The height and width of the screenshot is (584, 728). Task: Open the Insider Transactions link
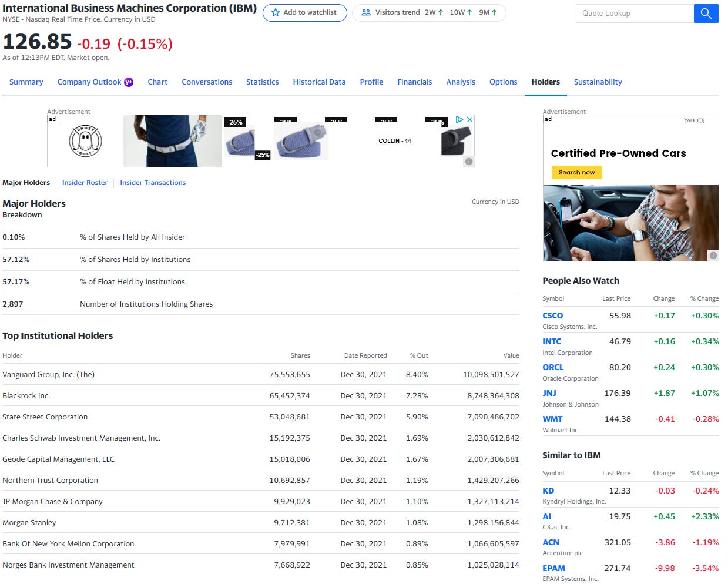[153, 183]
